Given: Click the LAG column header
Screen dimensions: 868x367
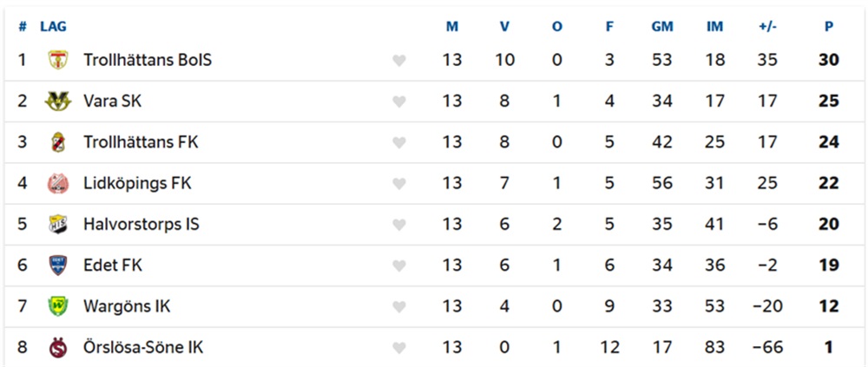Looking at the screenshot, I should (53, 27).
